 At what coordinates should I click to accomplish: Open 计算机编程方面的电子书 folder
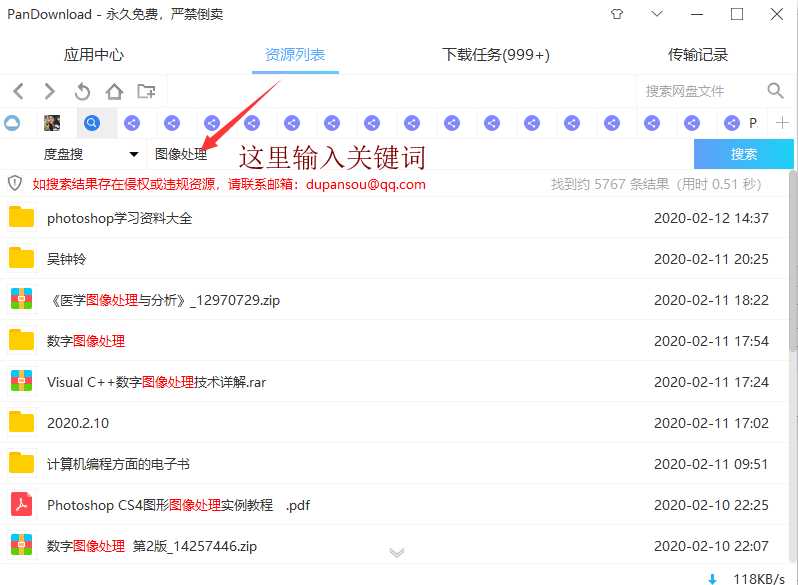[118, 464]
